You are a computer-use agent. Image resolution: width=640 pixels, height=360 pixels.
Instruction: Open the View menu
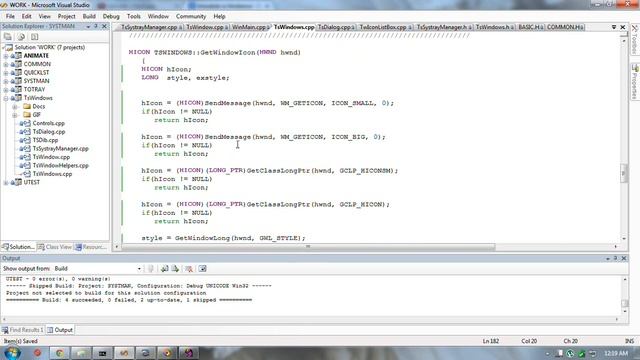click(44, 16)
